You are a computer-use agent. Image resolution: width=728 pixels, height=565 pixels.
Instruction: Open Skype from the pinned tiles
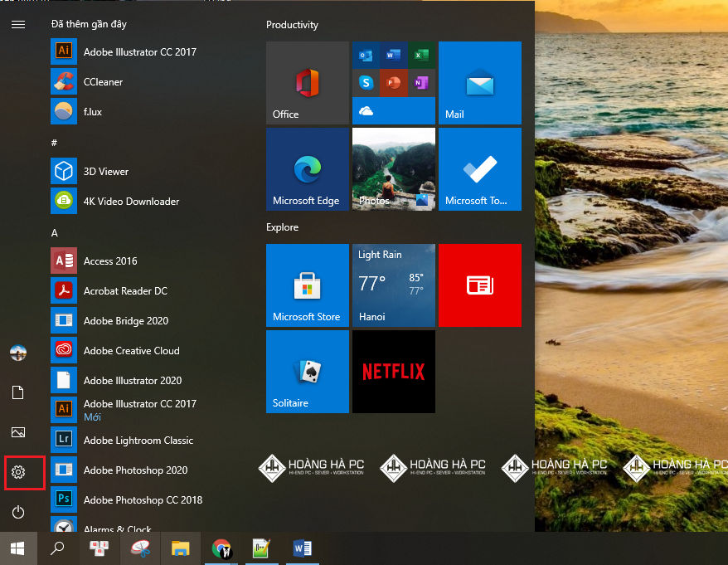click(x=366, y=83)
